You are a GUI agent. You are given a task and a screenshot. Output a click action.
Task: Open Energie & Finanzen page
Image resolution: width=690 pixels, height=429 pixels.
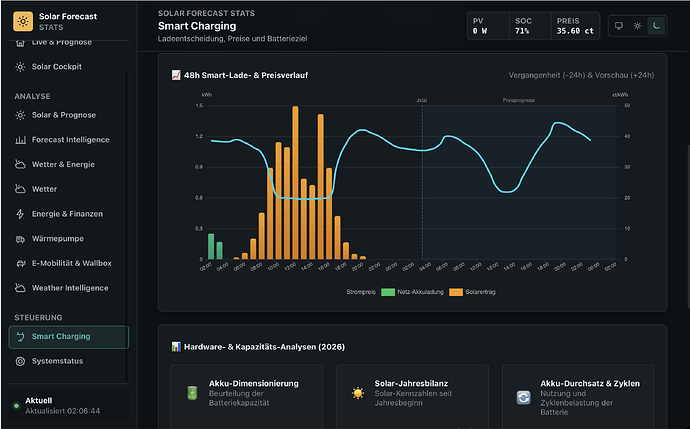68,214
